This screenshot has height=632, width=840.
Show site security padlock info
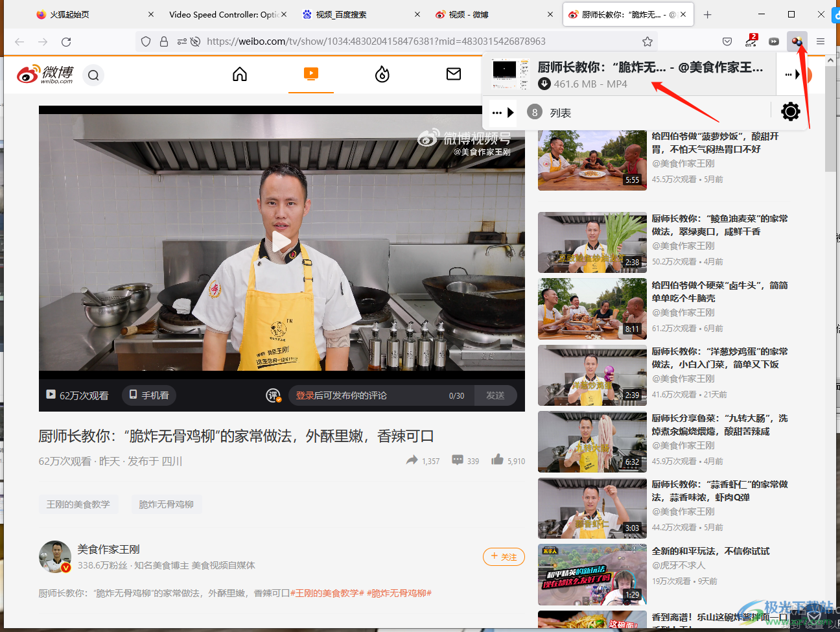click(164, 41)
